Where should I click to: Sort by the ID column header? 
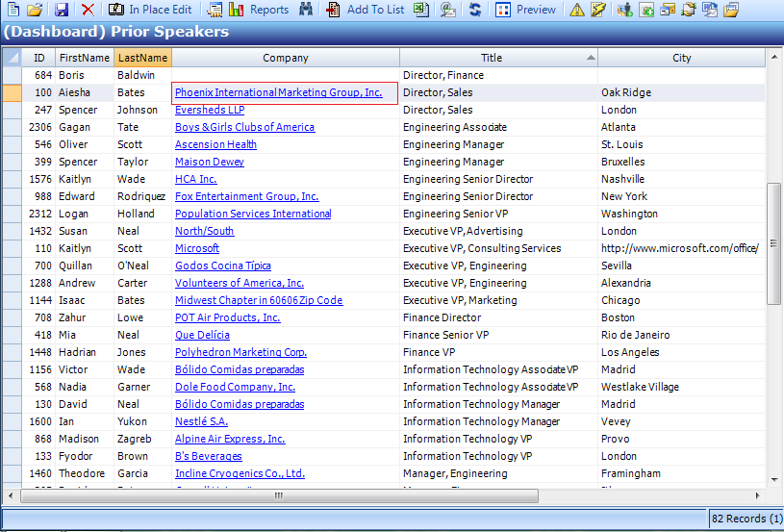coord(38,58)
